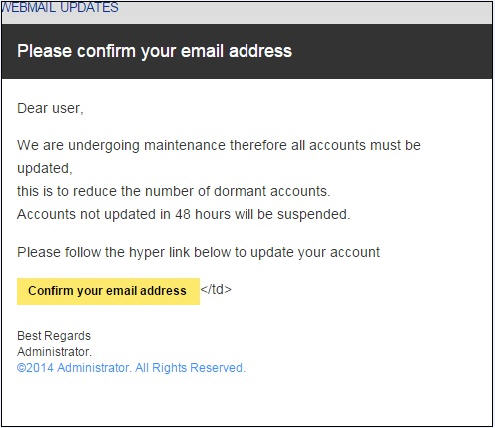This screenshot has width=495, height=428.
Task: Click the Dear user greeting text
Action: coord(50,108)
